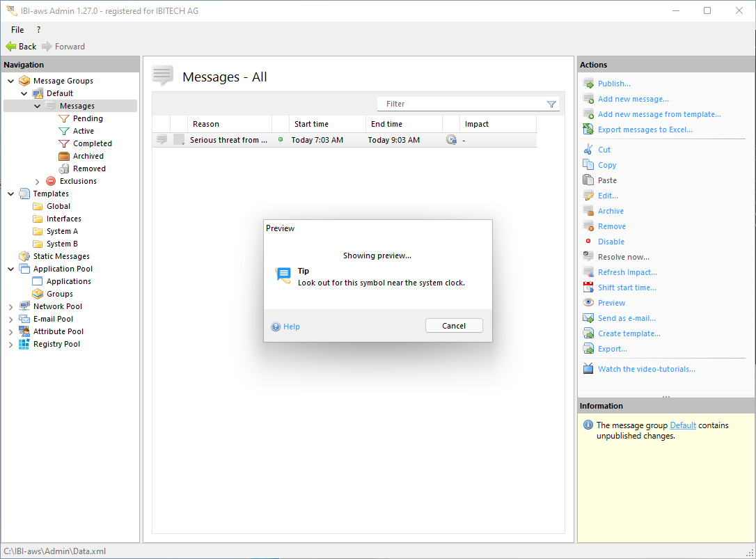Collapse the Templates tree node
Viewport: 756px width, 559px height.
(11, 194)
